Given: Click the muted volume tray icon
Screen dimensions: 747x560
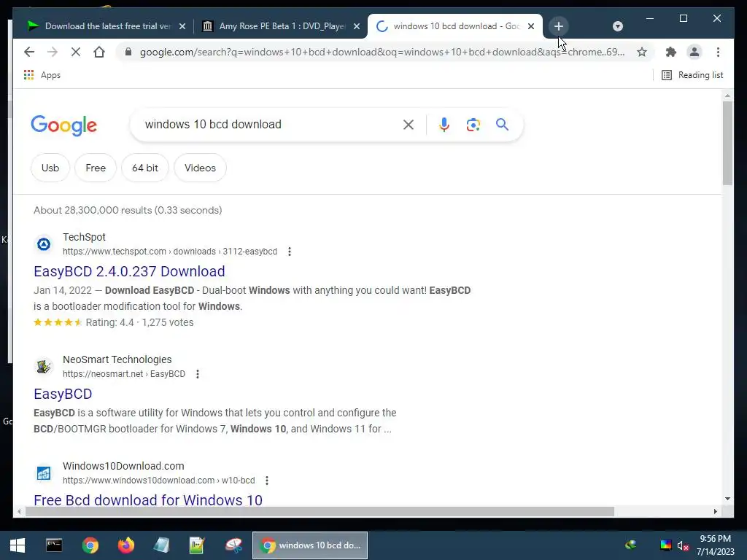Looking at the screenshot, I should pos(683,545).
